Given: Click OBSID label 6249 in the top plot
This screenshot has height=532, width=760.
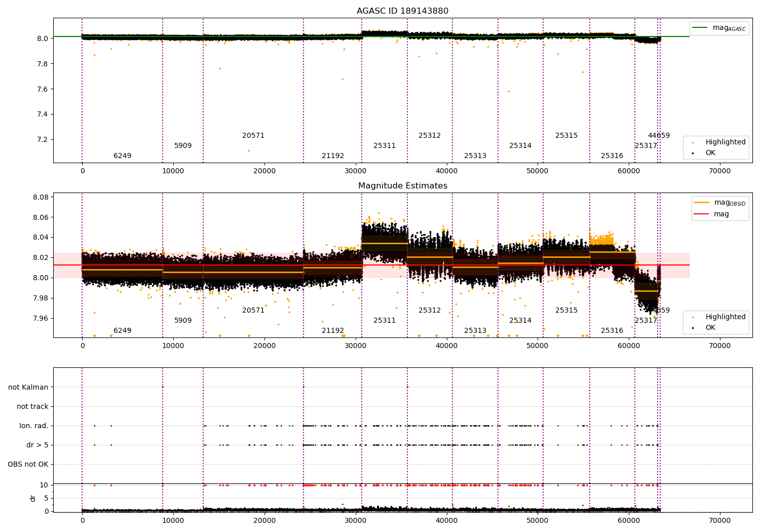Looking at the screenshot, I should click(122, 156).
